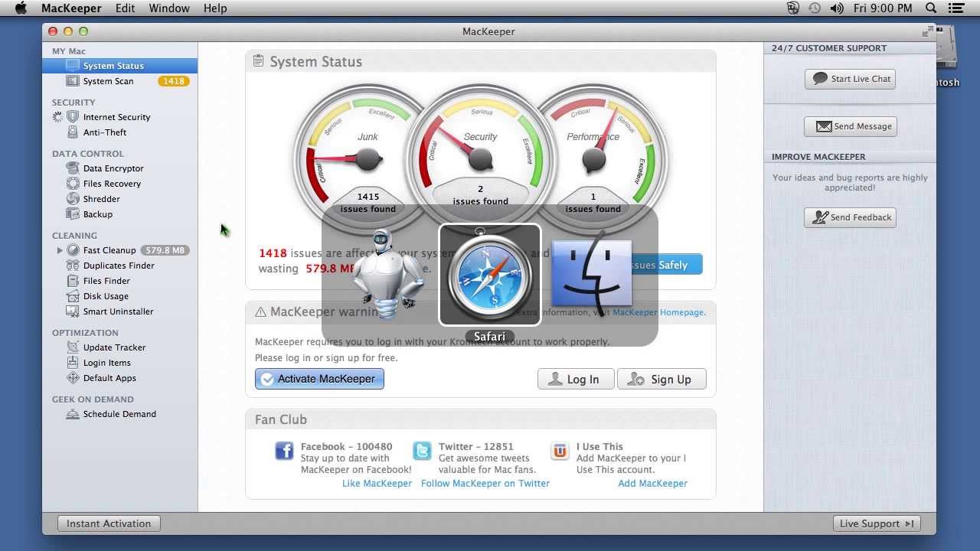Click the Security gauge dial
This screenshot has width=980, height=551.
pyautogui.click(x=481, y=159)
